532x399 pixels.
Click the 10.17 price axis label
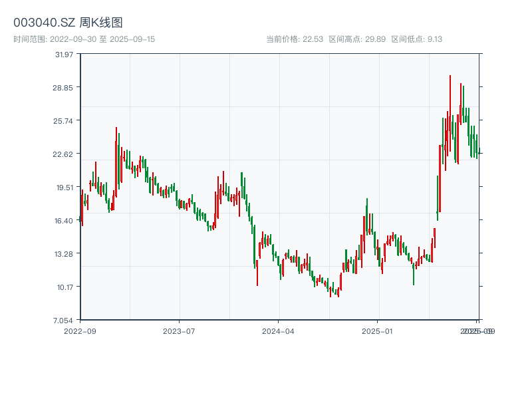[65, 287]
